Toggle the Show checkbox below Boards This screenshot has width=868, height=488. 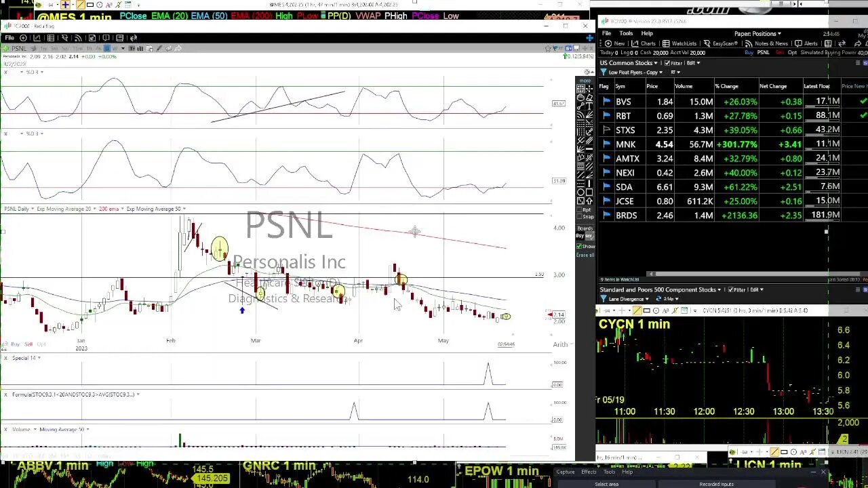tap(579, 246)
